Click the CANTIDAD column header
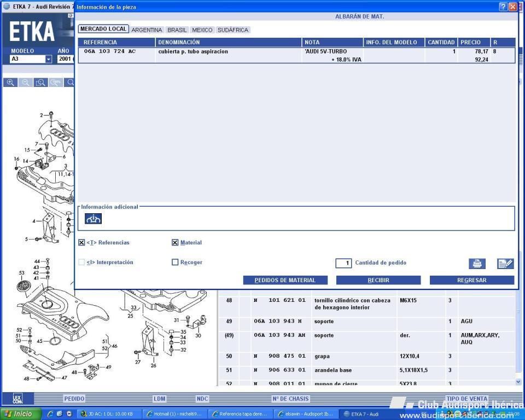This screenshot has width=525, height=420. (441, 42)
